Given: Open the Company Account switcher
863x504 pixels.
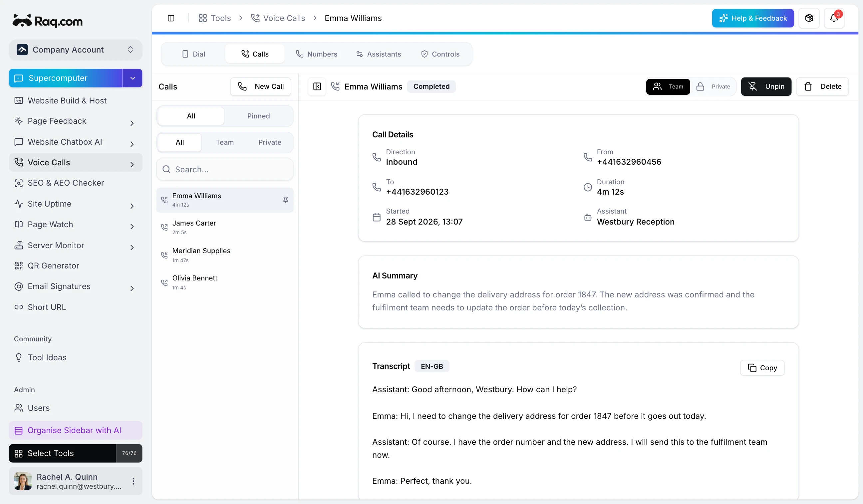Looking at the screenshot, I should (75, 50).
